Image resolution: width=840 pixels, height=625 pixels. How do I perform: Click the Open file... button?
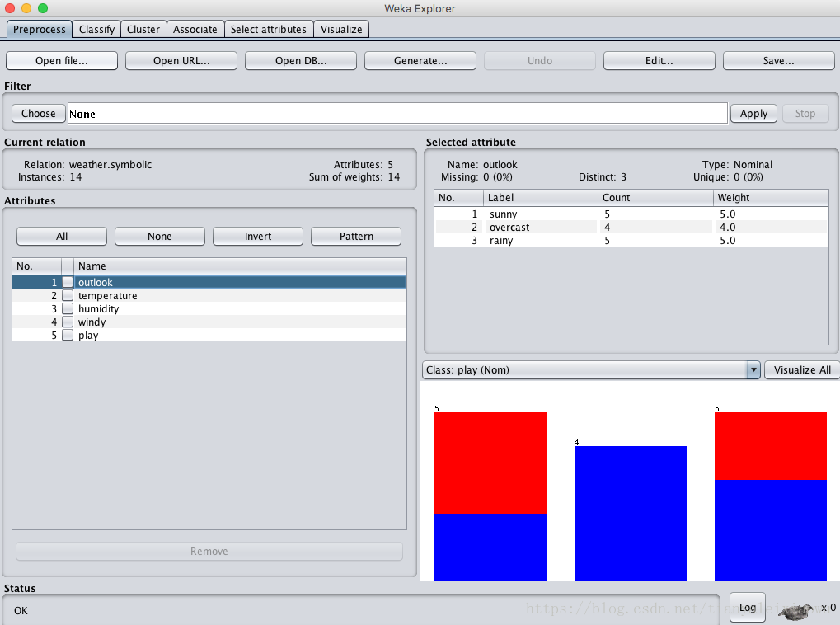coord(62,60)
